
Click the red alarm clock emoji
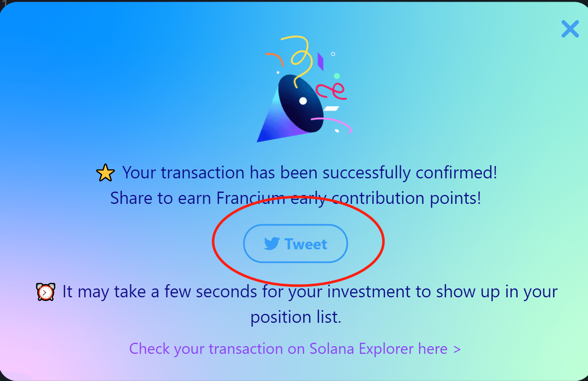pyautogui.click(x=46, y=292)
